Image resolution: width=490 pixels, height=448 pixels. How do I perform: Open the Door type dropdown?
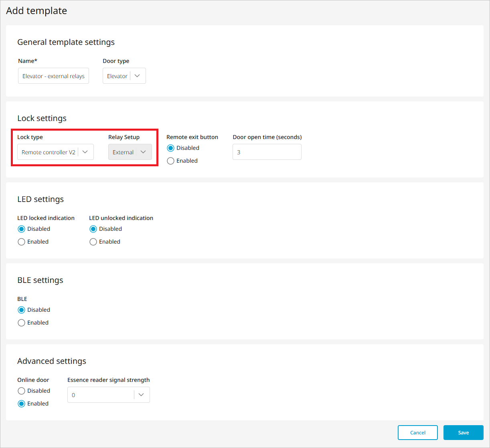(124, 76)
